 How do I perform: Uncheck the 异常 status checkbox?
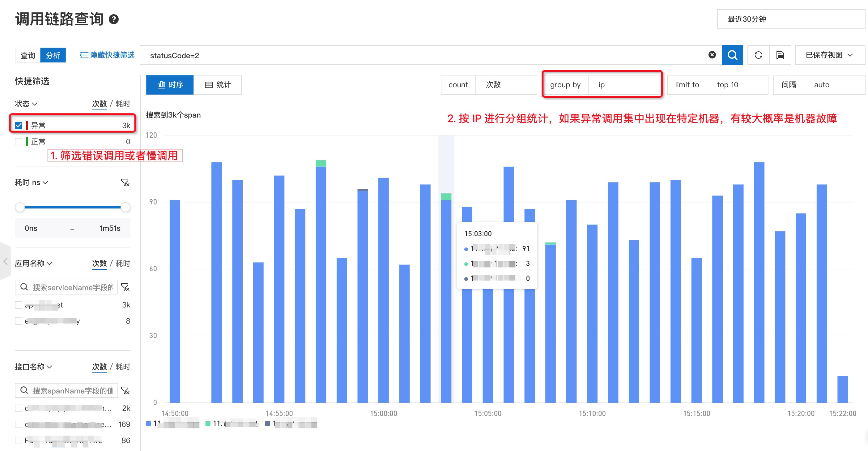pyautogui.click(x=19, y=125)
